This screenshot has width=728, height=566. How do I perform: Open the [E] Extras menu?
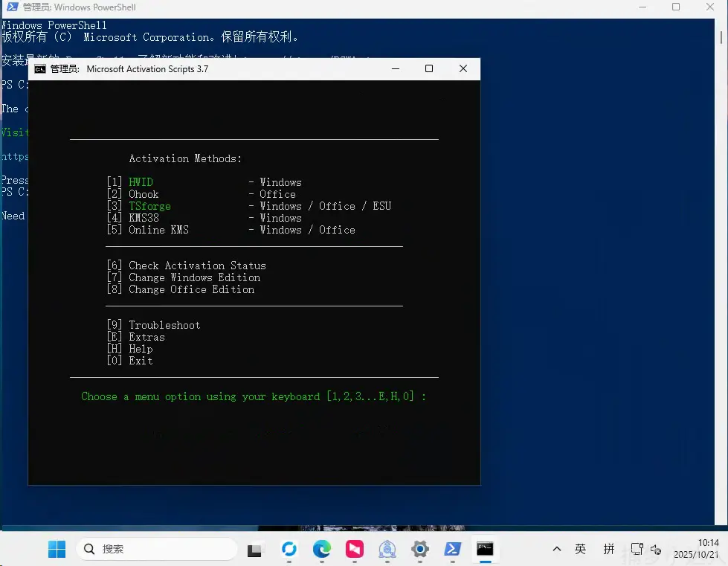pyautogui.click(x=146, y=336)
